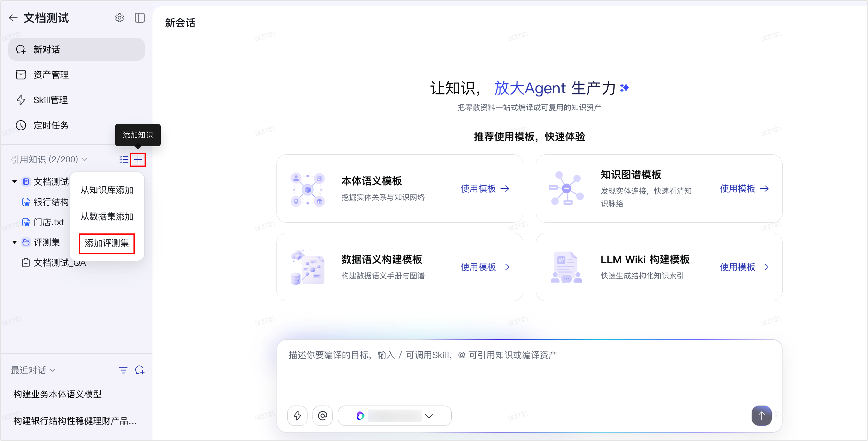Use the 知识图谱模板 template link
This screenshot has height=441, width=868.
[x=744, y=189]
